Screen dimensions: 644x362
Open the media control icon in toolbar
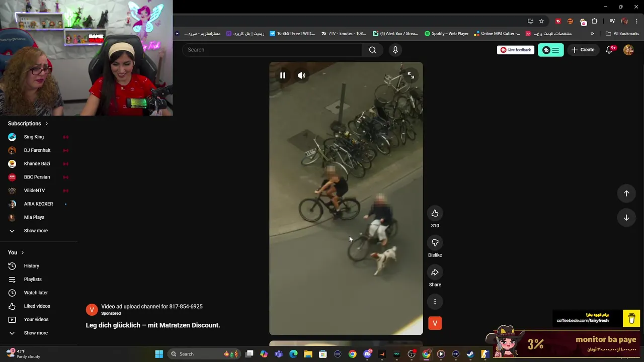point(612,21)
